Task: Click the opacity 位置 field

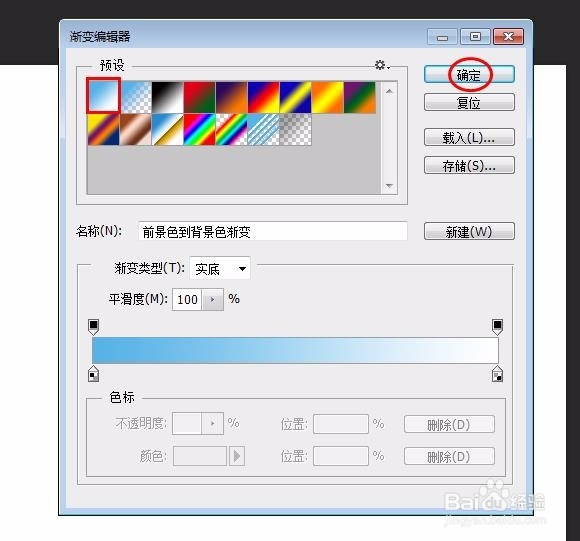Action: (341, 424)
